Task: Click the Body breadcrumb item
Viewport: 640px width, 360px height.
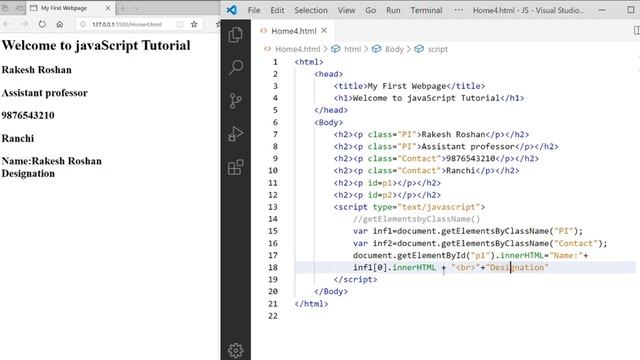Action: (x=394, y=49)
